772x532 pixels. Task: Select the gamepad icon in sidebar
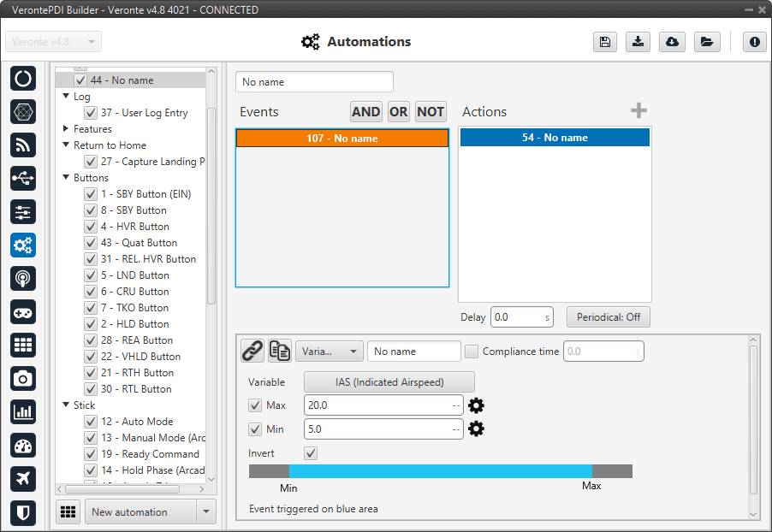click(23, 311)
